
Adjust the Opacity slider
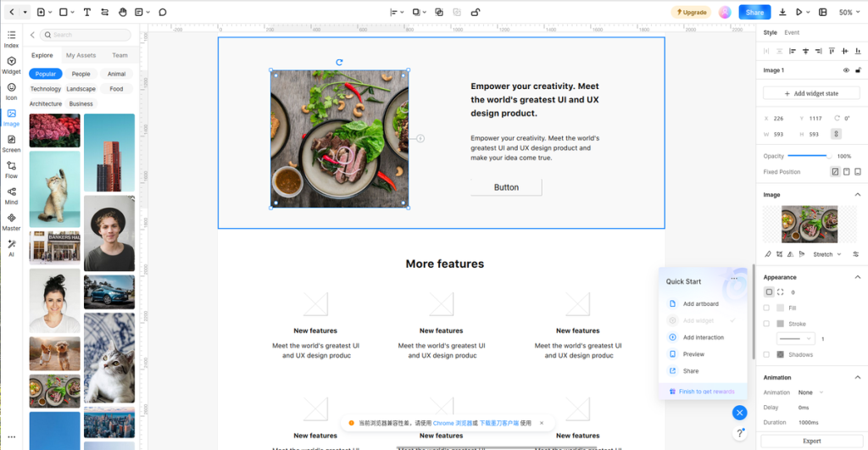point(809,156)
